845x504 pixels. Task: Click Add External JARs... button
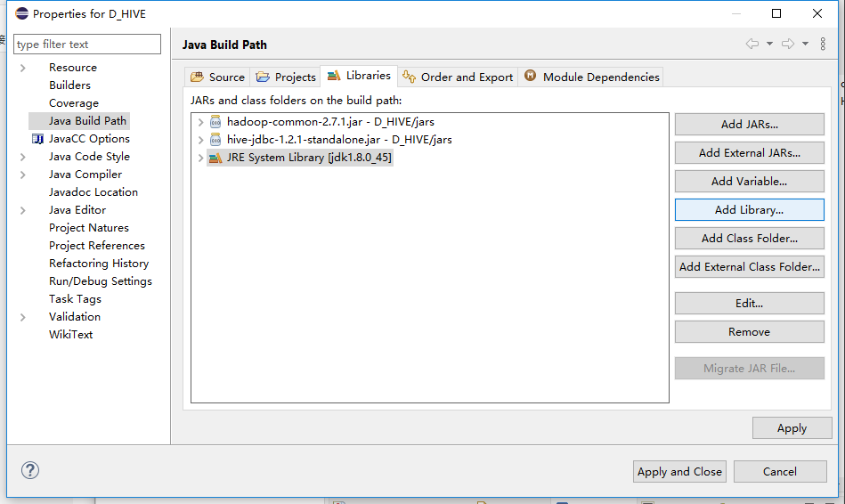click(x=749, y=152)
